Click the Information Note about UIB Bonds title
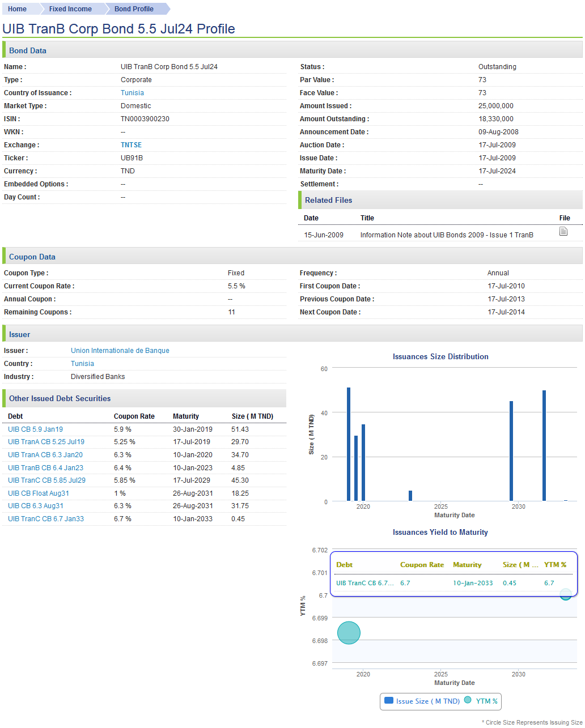 (447, 235)
